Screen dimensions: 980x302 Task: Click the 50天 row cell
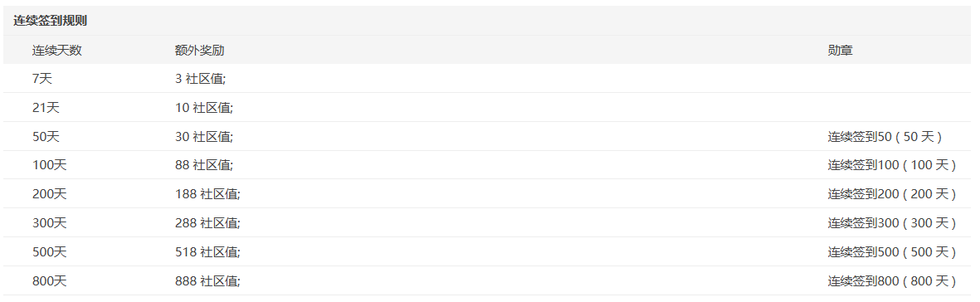click(x=46, y=136)
